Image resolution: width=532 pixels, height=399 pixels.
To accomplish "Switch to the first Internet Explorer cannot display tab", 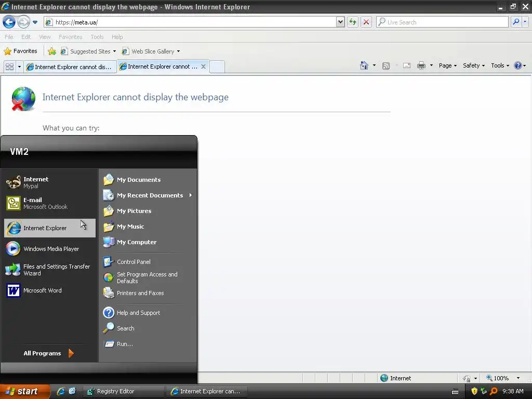I will pyautogui.click(x=70, y=67).
